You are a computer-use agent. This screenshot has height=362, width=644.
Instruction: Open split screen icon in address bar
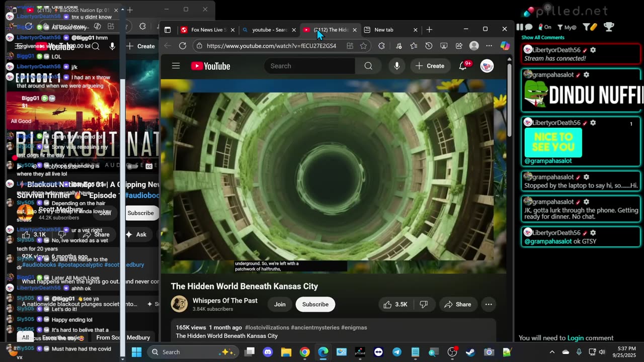[x=350, y=46]
